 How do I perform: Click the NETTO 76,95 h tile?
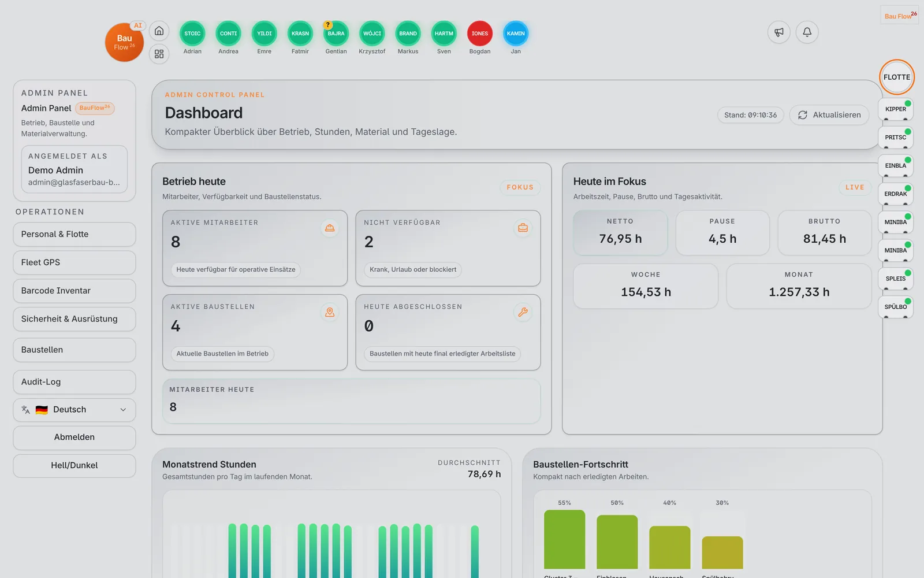(620, 232)
